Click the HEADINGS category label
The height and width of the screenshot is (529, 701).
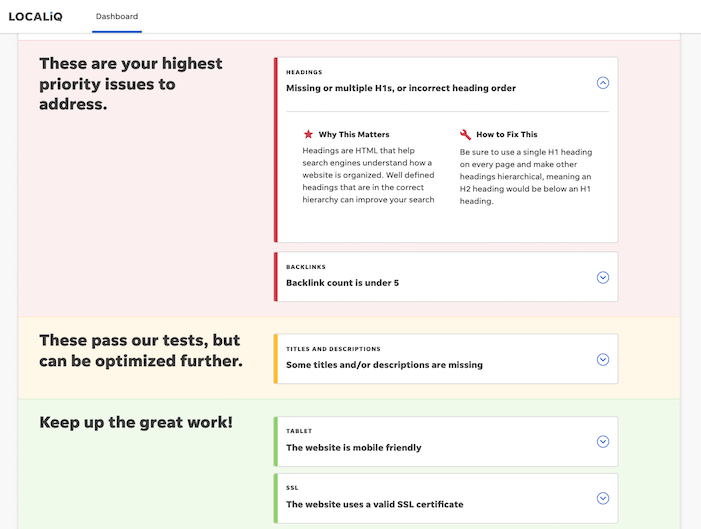pyautogui.click(x=304, y=72)
